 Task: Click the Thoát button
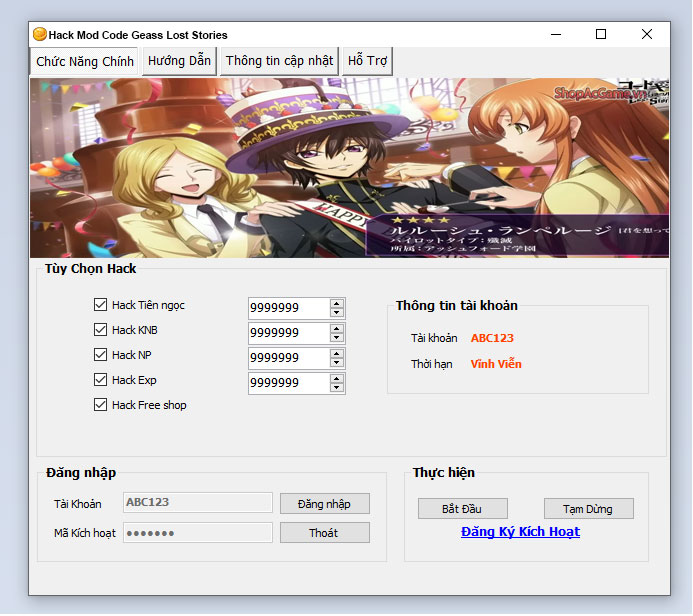(x=324, y=533)
